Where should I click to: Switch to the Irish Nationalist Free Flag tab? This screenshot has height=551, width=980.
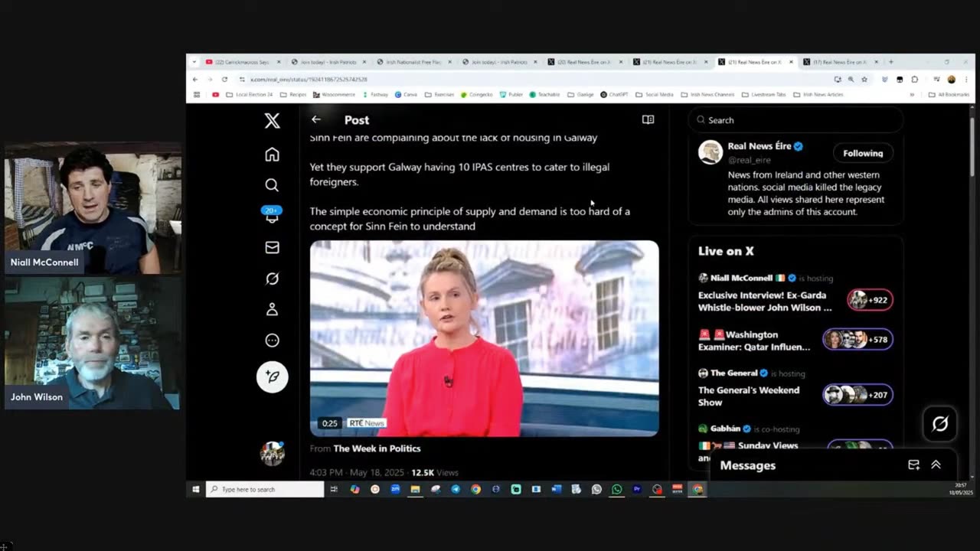pyautogui.click(x=413, y=62)
